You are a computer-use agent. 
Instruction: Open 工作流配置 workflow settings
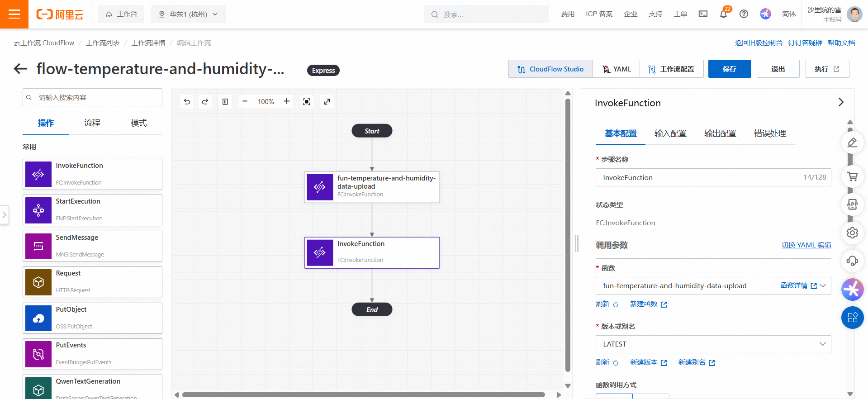[671, 69]
